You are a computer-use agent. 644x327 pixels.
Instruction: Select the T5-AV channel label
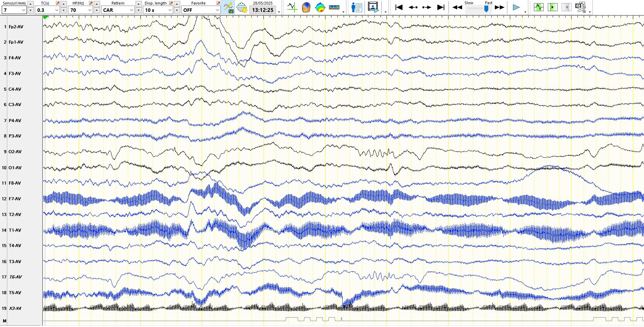click(15, 293)
